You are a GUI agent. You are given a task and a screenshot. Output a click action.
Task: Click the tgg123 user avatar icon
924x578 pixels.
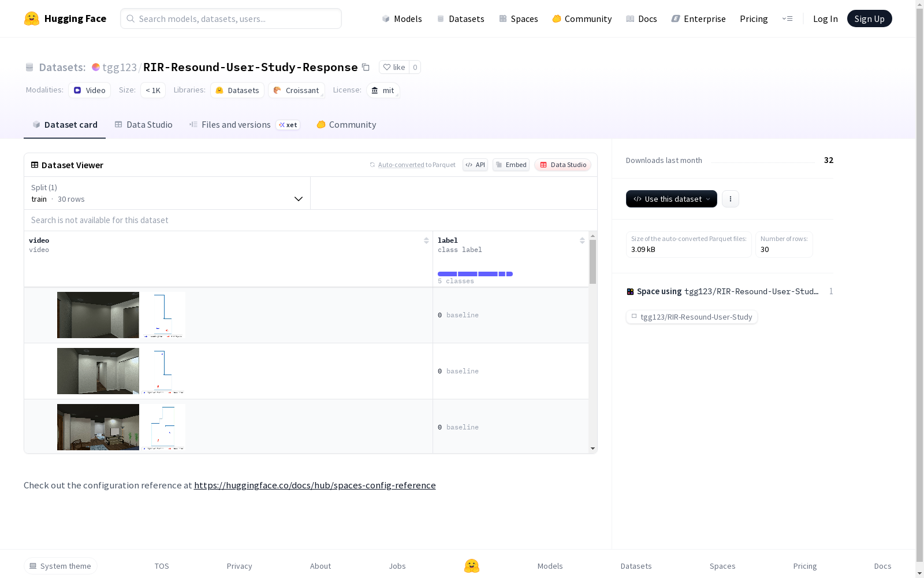tap(96, 67)
